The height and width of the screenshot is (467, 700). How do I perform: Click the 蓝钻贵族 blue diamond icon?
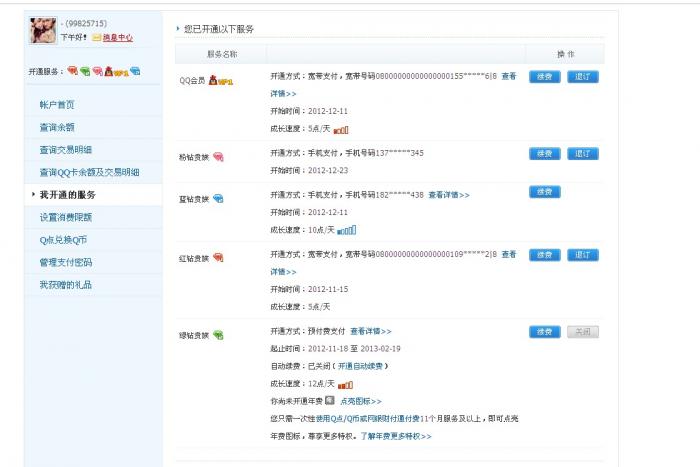[x=218, y=199]
